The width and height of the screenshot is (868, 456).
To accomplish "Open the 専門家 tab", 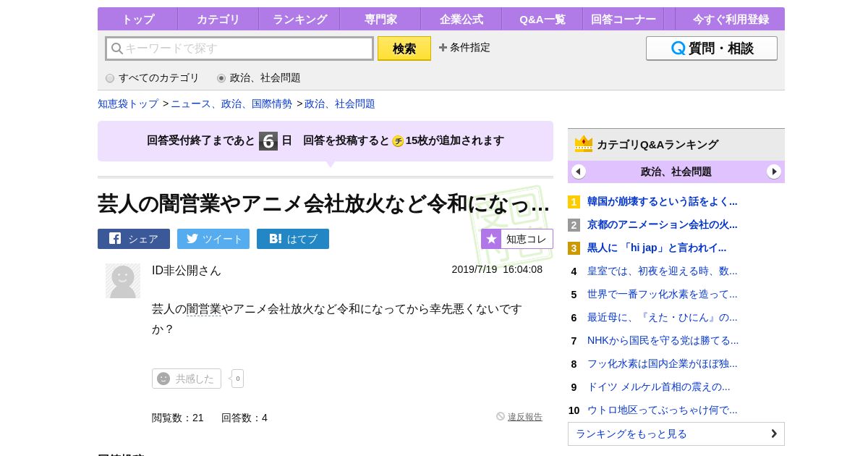I will [380, 20].
